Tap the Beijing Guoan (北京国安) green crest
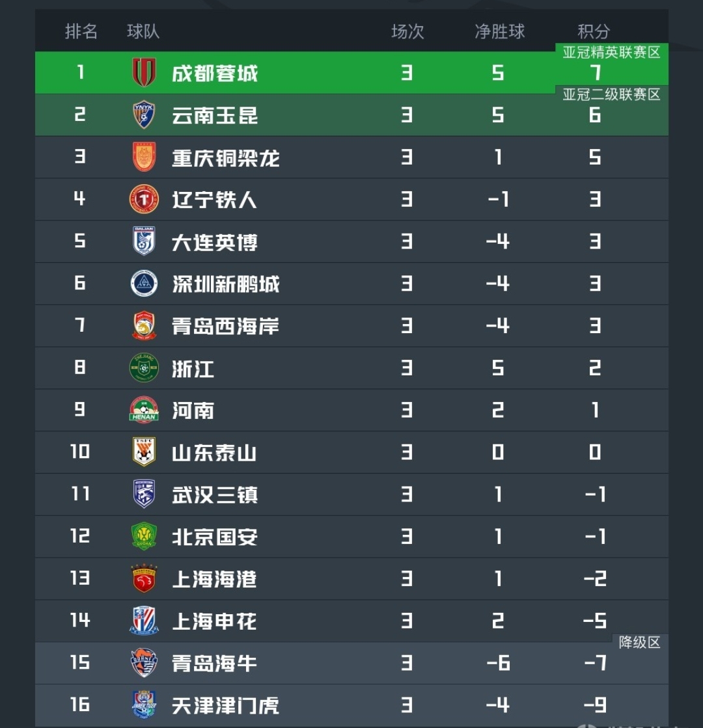Viewport: 703px width, 728px height. 144,536
